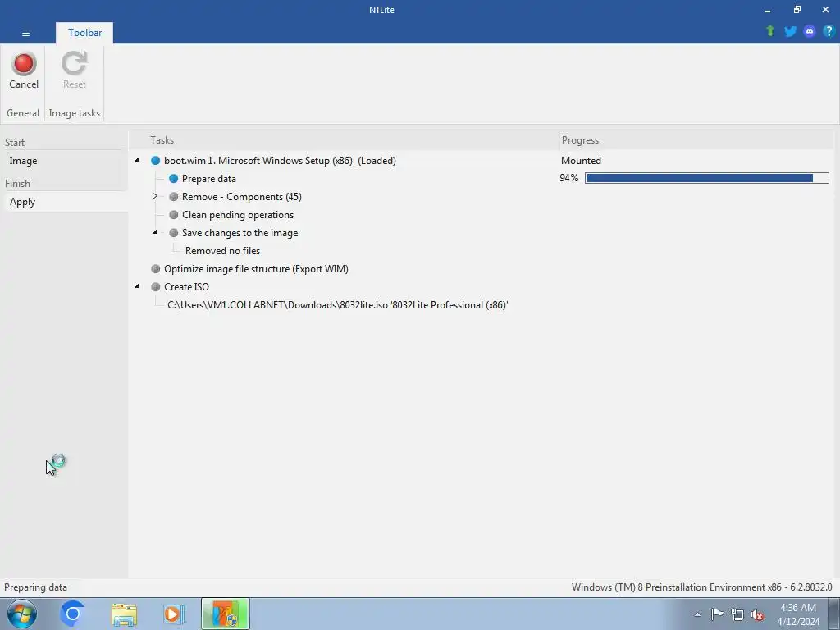Click the Start section heading in sidebar

pyautogui.click(x=15, y=143)
